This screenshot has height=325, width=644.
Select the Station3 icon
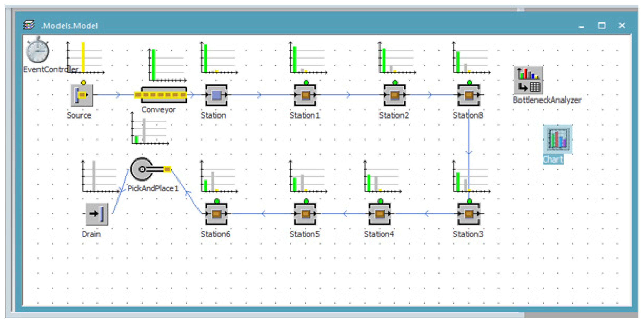click(469, 214)
